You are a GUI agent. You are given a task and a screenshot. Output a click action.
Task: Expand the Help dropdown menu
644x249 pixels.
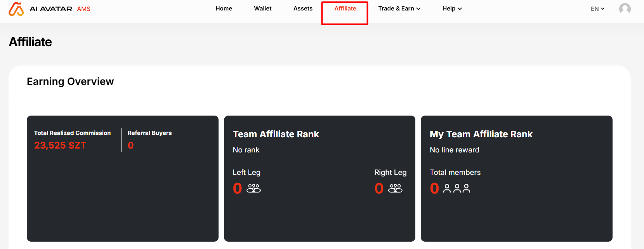pos(452,9)
